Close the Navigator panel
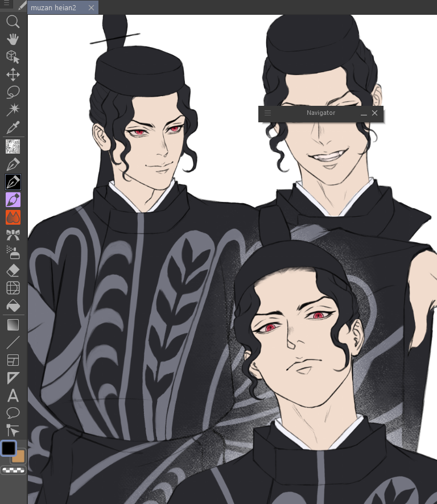This screenshot has width=437, height=504. coord(374,113)
